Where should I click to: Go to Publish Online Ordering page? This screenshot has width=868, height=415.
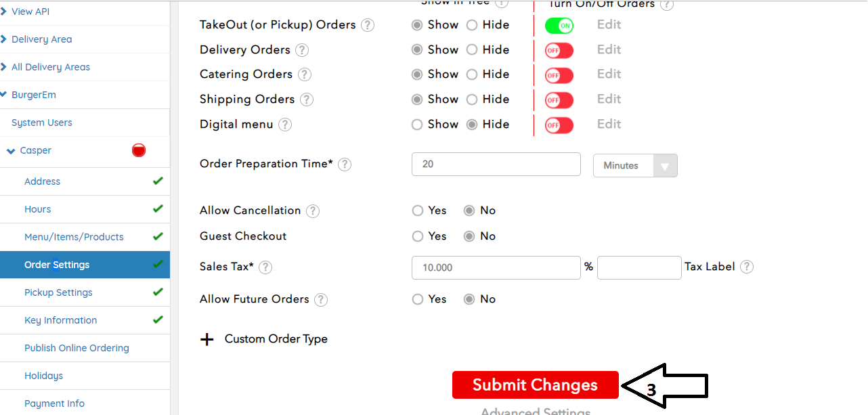click(77, 348)
